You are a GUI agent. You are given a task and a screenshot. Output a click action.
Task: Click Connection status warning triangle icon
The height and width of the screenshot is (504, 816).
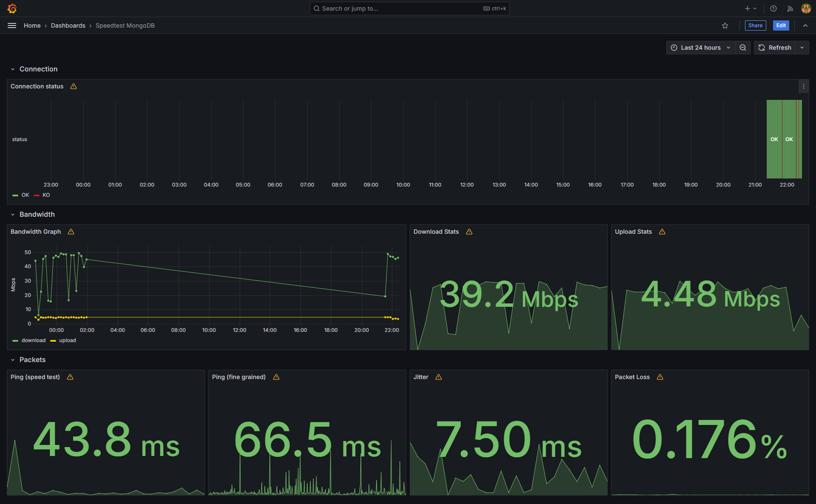(x=74, y=86)
